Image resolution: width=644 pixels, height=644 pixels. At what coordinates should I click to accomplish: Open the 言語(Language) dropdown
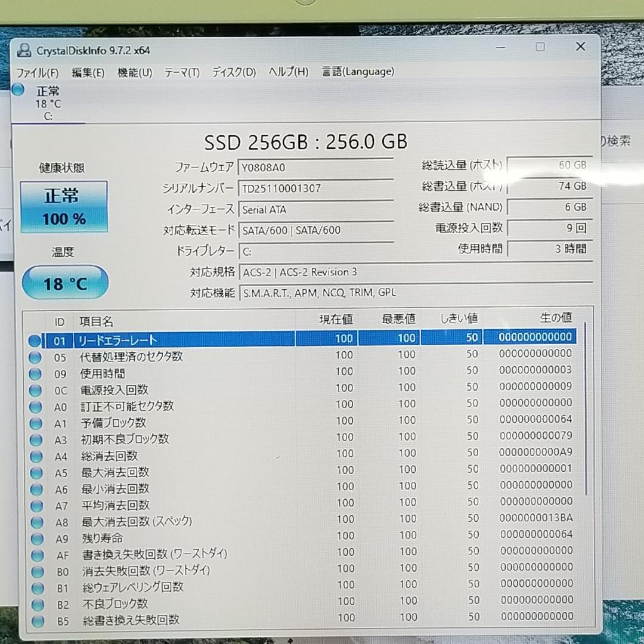[357, 72]
